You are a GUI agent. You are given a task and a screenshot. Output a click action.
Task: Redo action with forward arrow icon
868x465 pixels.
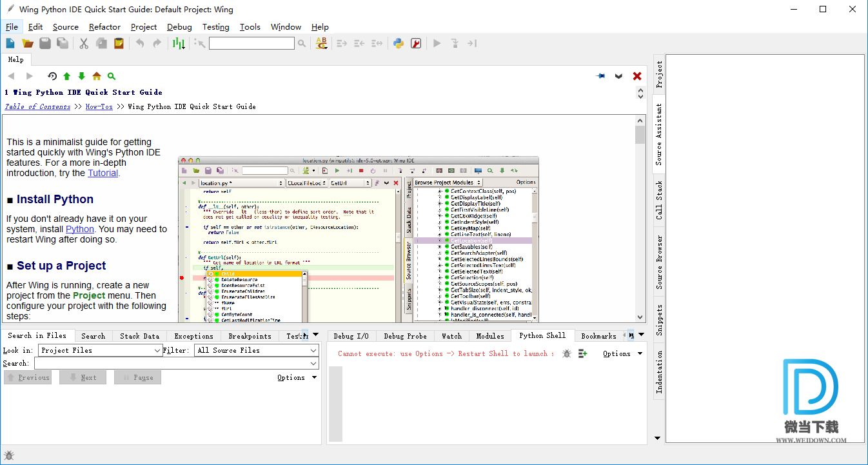coord(157,43)
